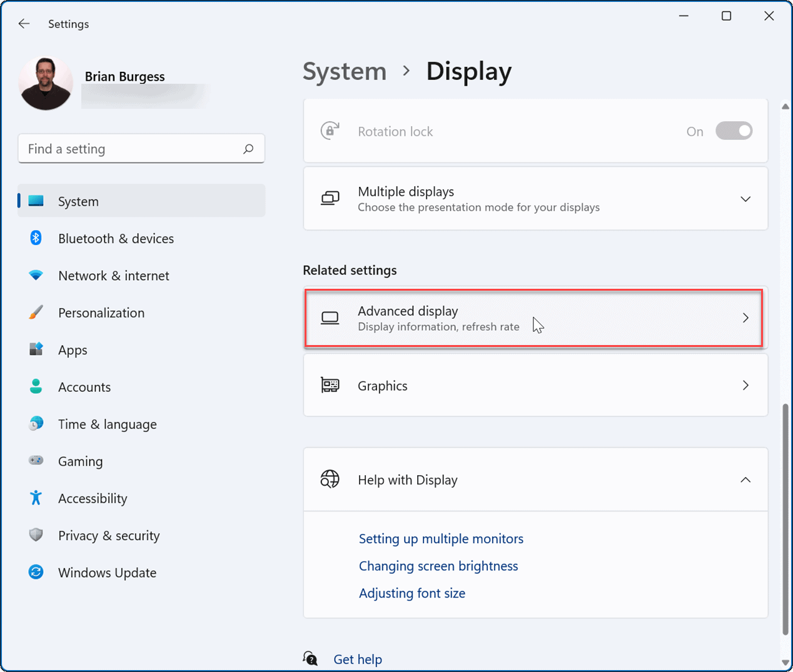Click the Bluetooth icon in sidebar
Screen dimensions: 793x672
click(x=36, y=238)
